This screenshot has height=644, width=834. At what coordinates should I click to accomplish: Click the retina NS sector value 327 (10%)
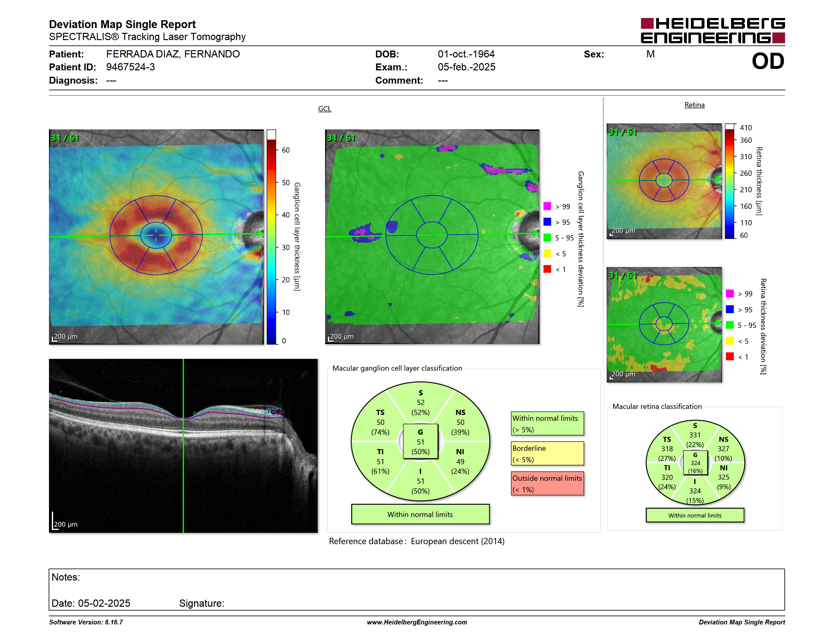click(x=723, y=449)
